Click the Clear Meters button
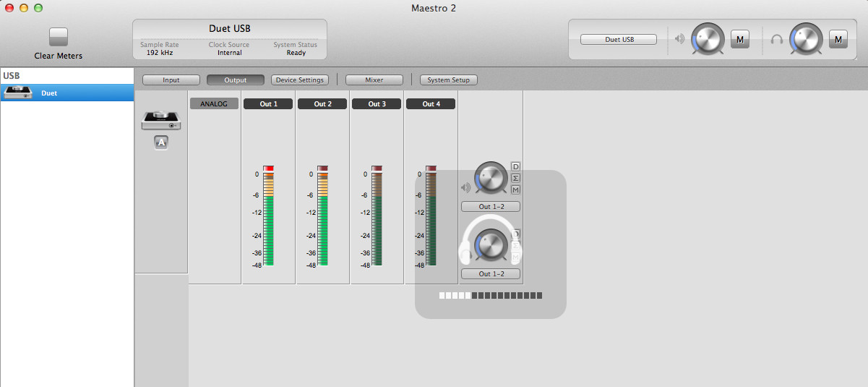Screen dimensions: 868x387 [59, 37]
